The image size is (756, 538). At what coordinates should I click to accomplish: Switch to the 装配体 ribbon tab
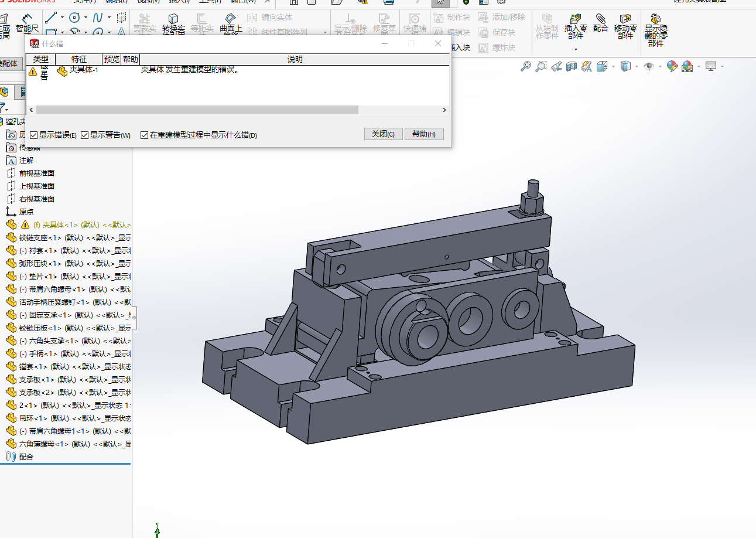click(11, 63)
